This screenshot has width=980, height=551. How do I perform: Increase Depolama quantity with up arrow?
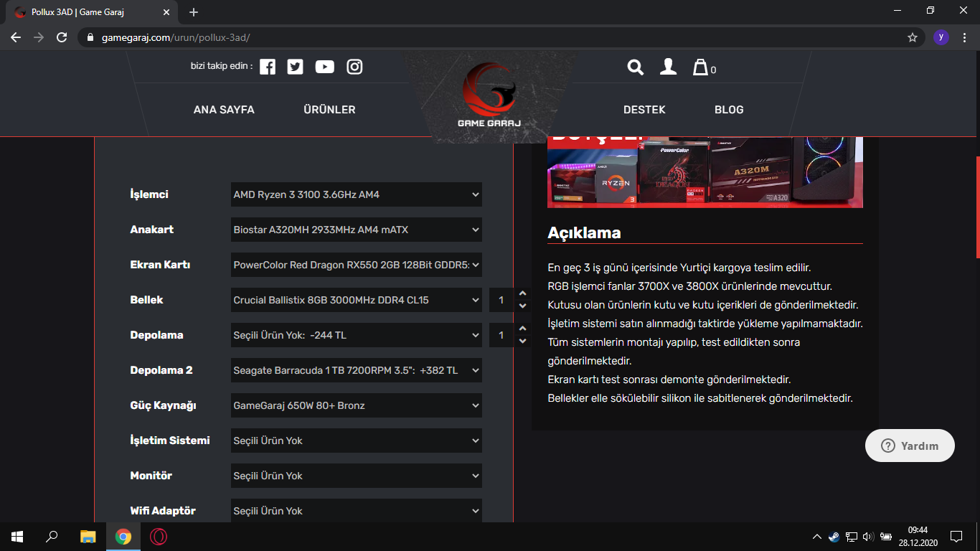(522, 329)
